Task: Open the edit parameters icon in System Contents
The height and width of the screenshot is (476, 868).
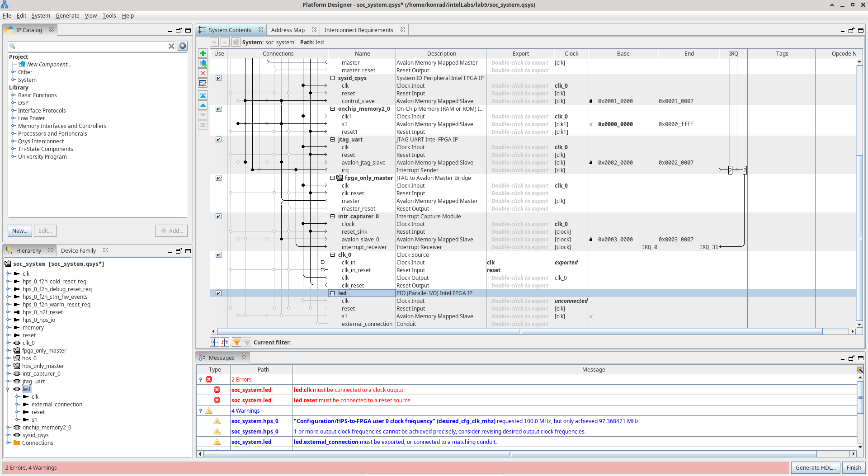Action: click(x=203, y=83)
